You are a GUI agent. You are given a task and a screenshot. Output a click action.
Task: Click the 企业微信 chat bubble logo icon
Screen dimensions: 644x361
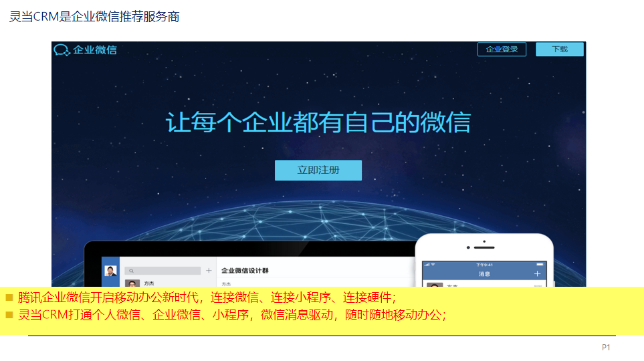[x=62, y=50]
